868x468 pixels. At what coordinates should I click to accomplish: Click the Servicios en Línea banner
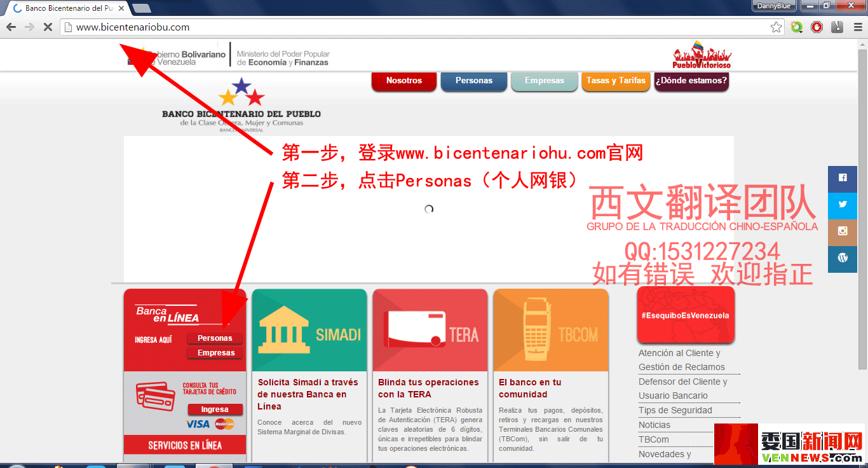185,445
